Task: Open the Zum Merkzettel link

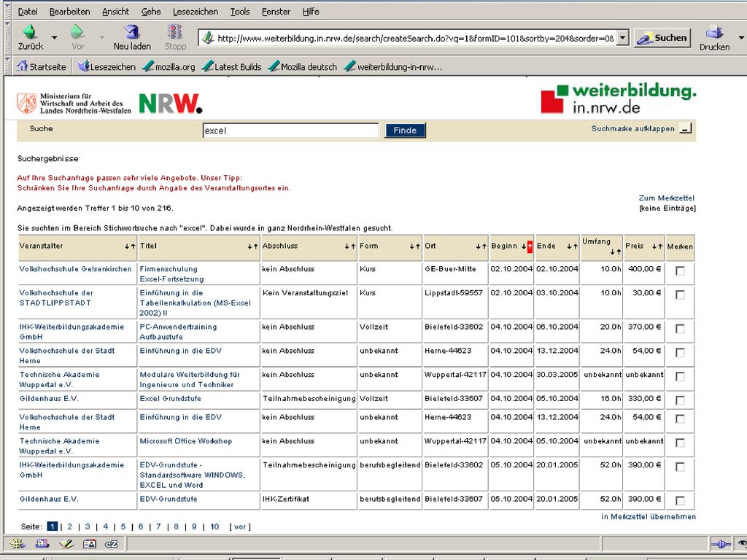Action: (667, 198)
